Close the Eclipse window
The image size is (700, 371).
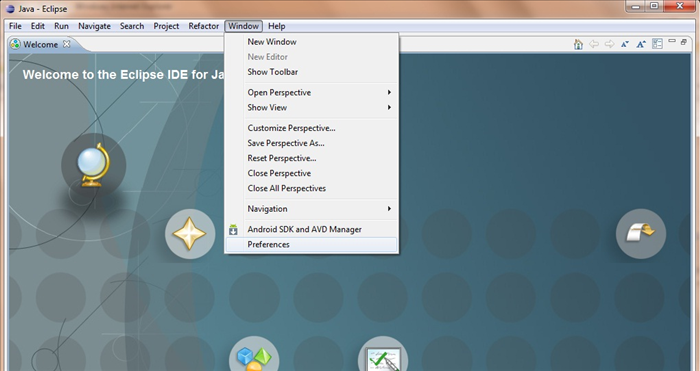coord(679,6)
